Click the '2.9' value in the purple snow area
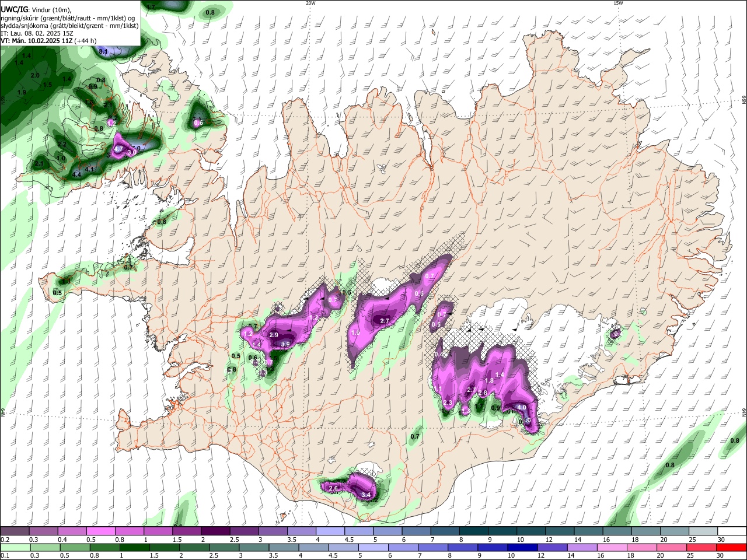The image size is (747, 560). point(274,335)
